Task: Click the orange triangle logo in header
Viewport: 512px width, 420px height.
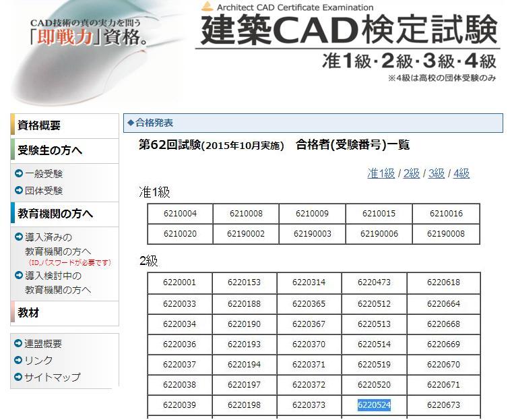Action: coord(207,7)
